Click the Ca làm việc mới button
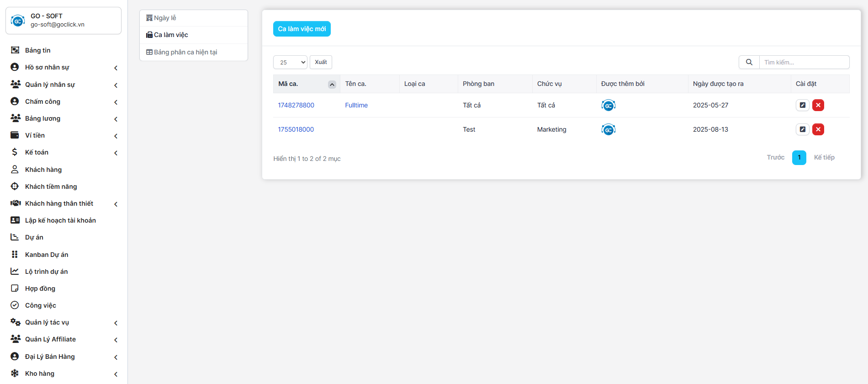Screen dimensions: 868x384 302,29
